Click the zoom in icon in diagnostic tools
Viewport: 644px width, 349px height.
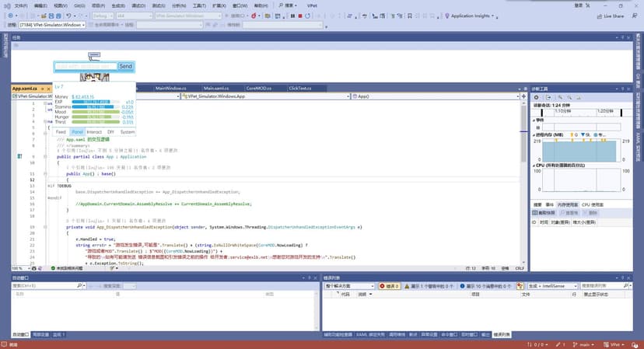tap(560, 97)
